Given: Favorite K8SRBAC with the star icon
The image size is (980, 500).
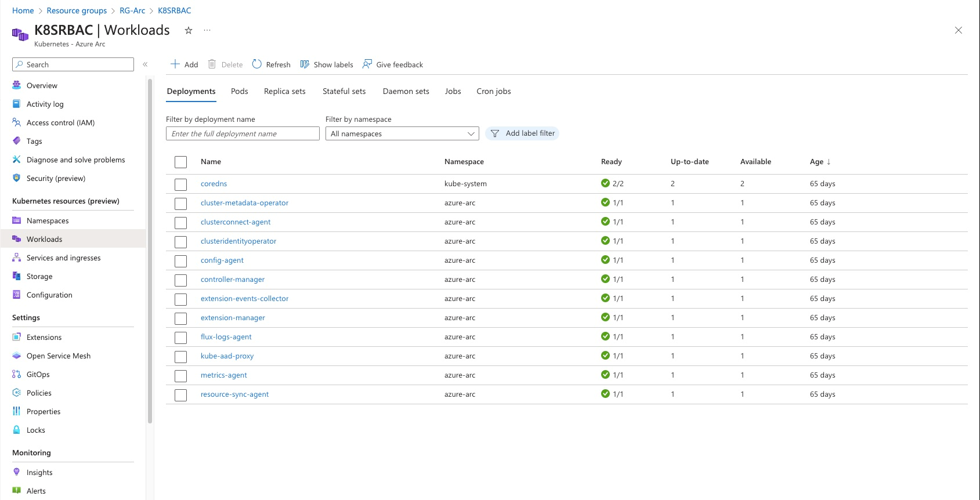Looking at the screenshot, I should 189,31.
